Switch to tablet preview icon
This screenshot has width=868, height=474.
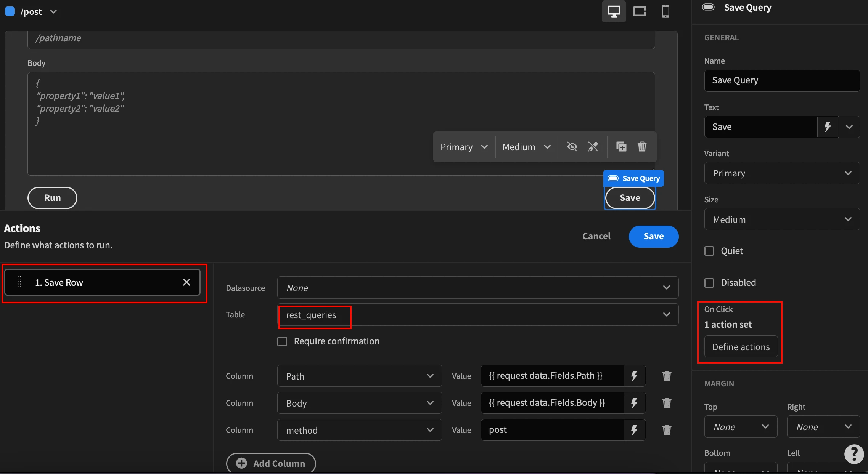pos(640,11)
